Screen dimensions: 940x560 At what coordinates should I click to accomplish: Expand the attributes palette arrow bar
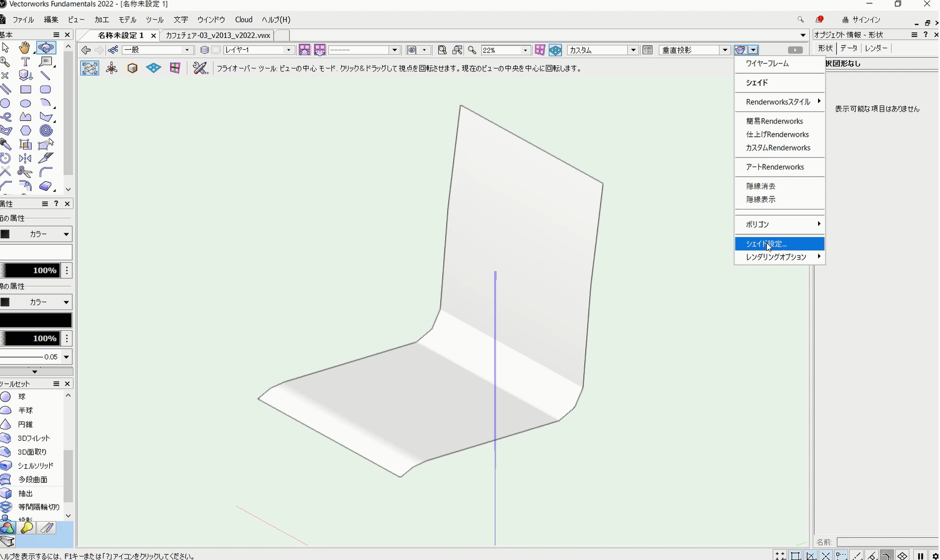tap(35, 371)
